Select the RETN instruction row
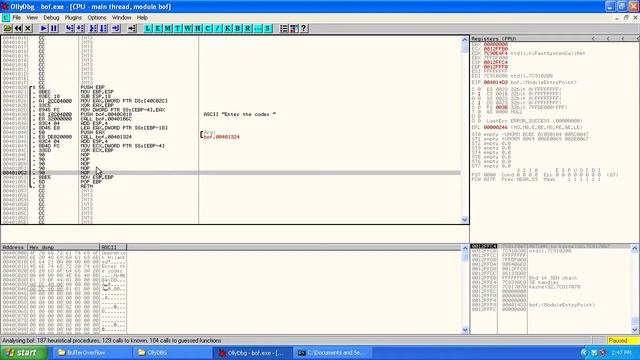This screenshot has height=360, width=640. click(x=87, y=186)
